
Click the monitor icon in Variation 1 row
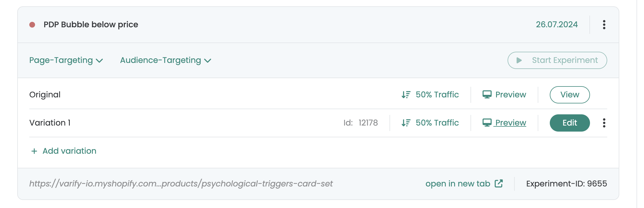487,123
